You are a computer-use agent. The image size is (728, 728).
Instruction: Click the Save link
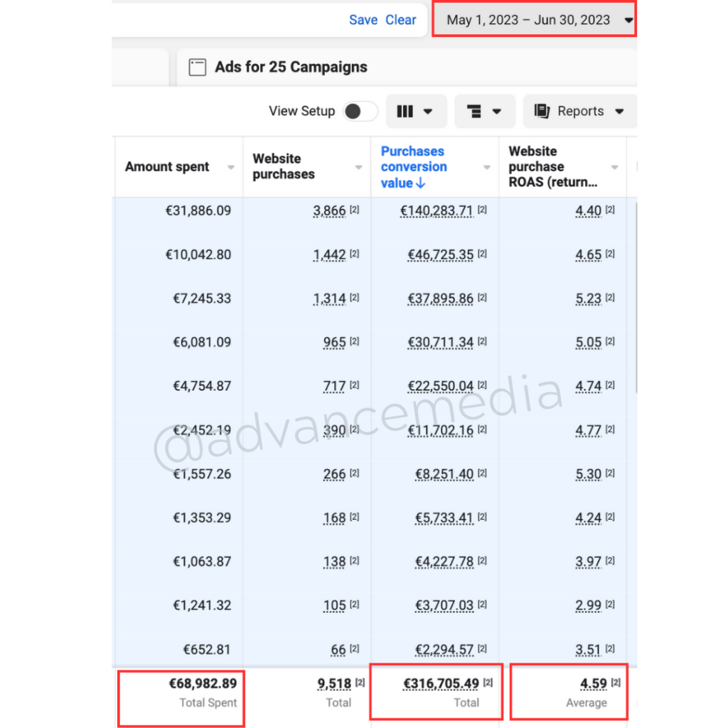pyautogui.click(x=363, y=20)
